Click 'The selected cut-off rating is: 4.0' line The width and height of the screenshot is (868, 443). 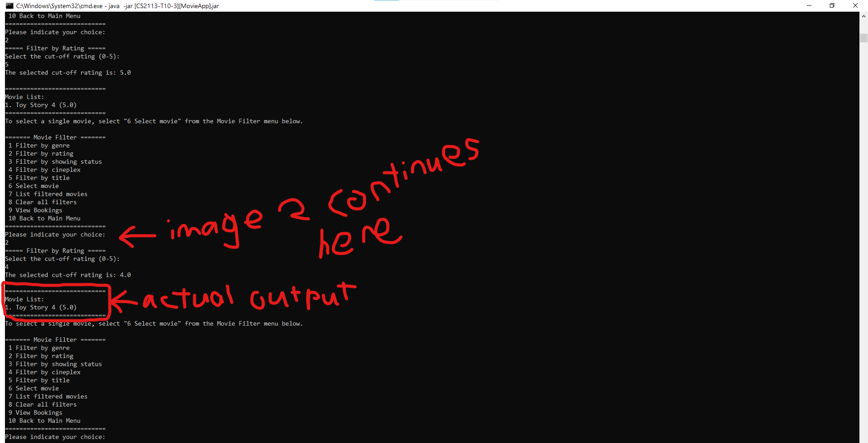point(68,275)
